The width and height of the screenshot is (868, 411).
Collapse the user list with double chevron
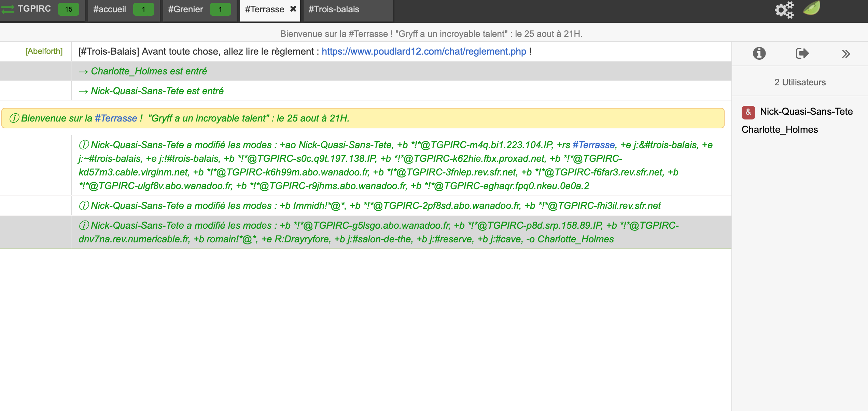click(x=845, y=54)
